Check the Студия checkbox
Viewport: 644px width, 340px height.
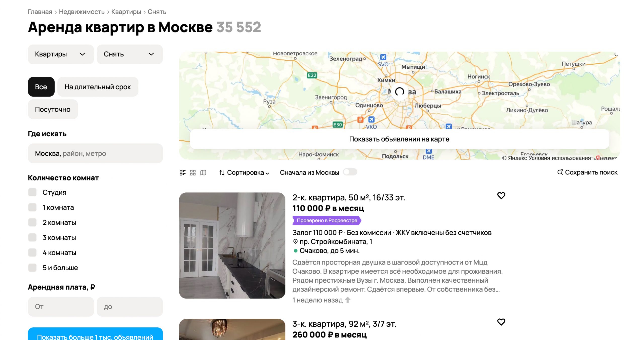[32, 192]
